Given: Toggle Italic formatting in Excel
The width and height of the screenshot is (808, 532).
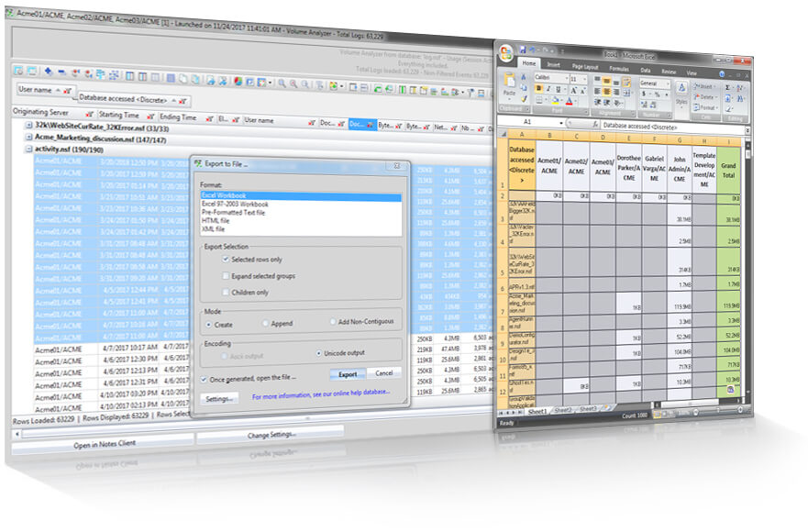Looking at the screenshot, I should 548,89.
